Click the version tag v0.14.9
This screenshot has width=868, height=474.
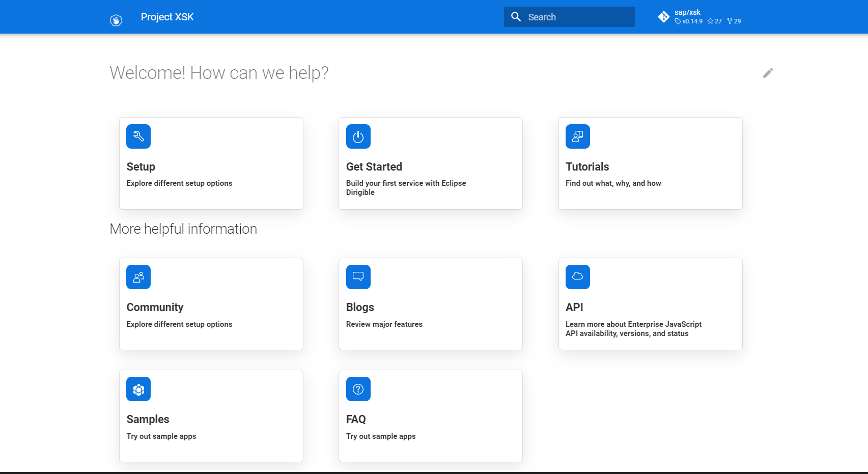690,21
